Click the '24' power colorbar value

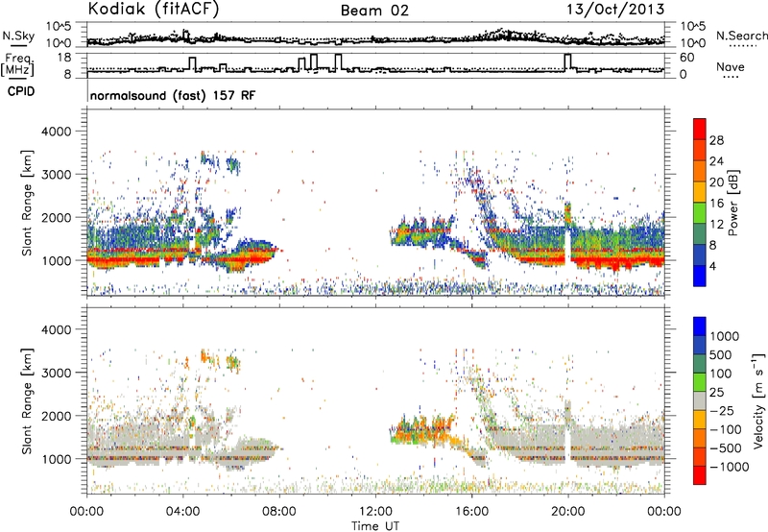[716, 161]
